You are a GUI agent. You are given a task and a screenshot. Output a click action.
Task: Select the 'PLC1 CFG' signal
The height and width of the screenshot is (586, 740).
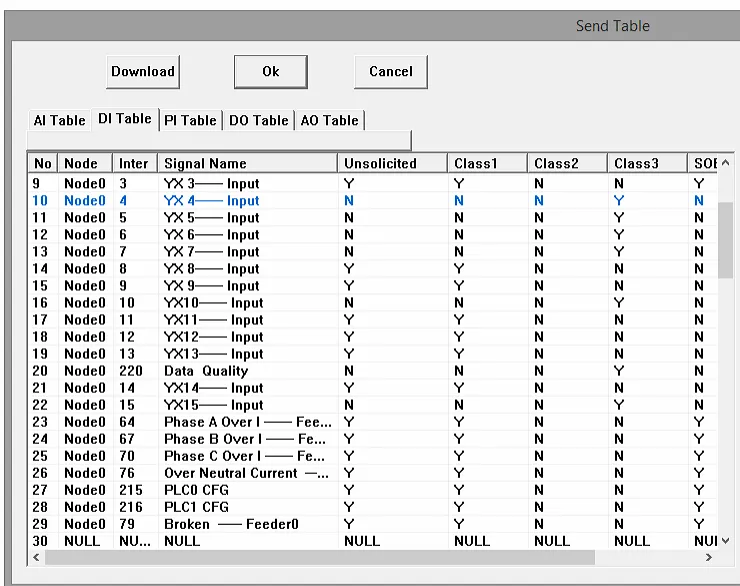point(196,507)
